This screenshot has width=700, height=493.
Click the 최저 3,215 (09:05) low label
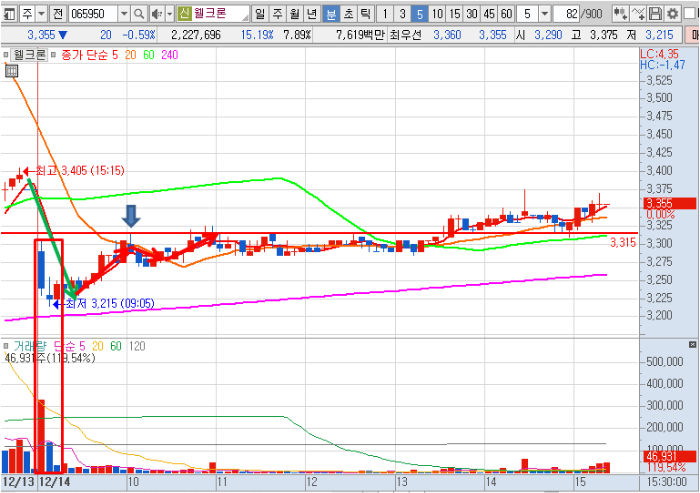pyautogui.click(x=110, y=304)
